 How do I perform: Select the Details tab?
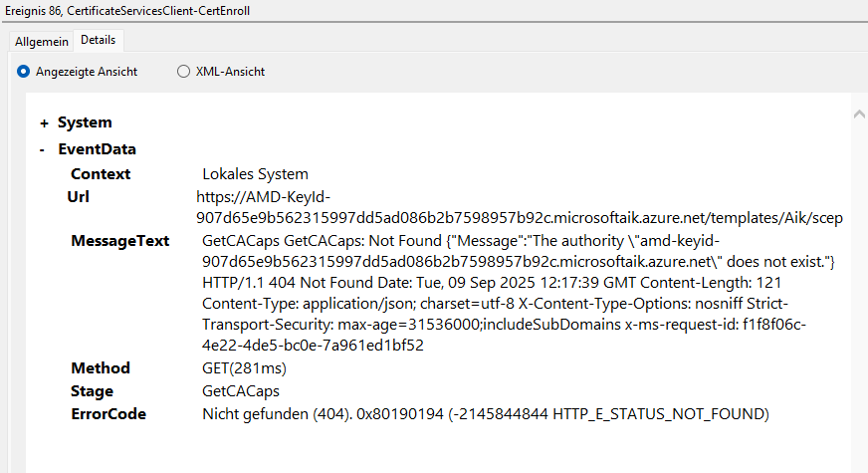(98, 40)
